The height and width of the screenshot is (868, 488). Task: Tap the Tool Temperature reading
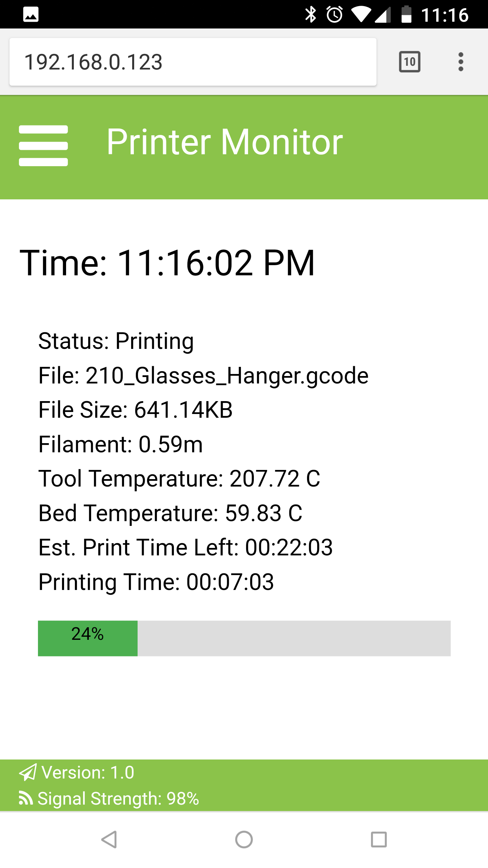click(x=179, y=478)
